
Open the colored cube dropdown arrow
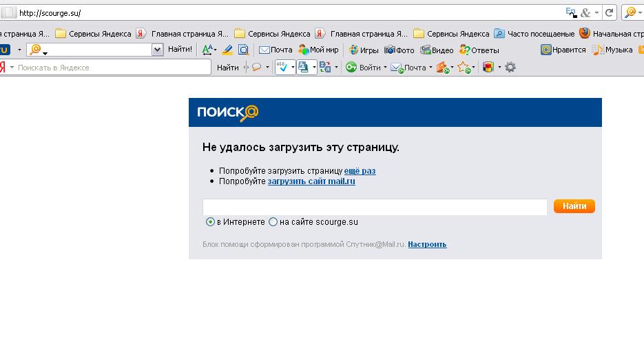coord(499,67)
